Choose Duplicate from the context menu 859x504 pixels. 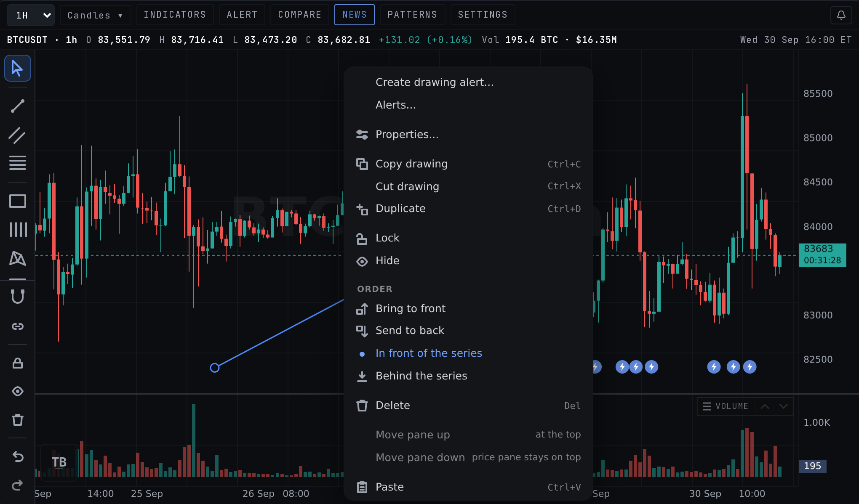pos(468,209)
